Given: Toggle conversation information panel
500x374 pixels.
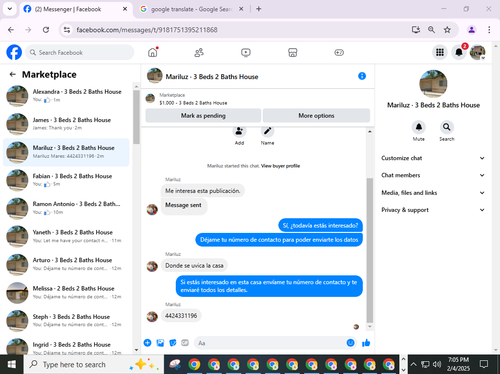Looking at the screenshot, I should 362,76.
